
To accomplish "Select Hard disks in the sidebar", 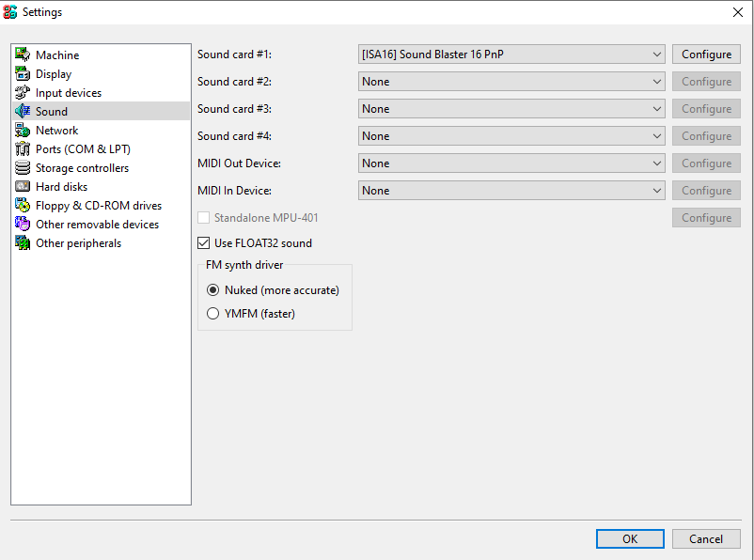I will 61,186.
